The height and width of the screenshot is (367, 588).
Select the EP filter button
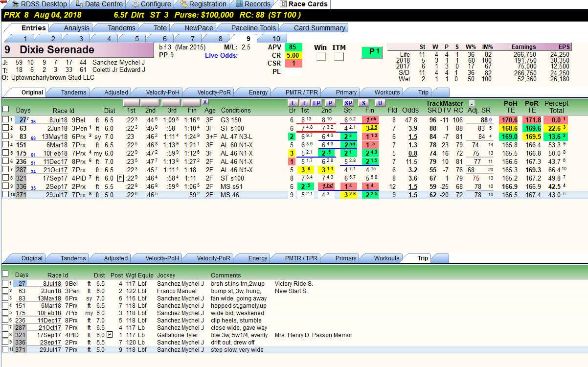click(317, 103)
